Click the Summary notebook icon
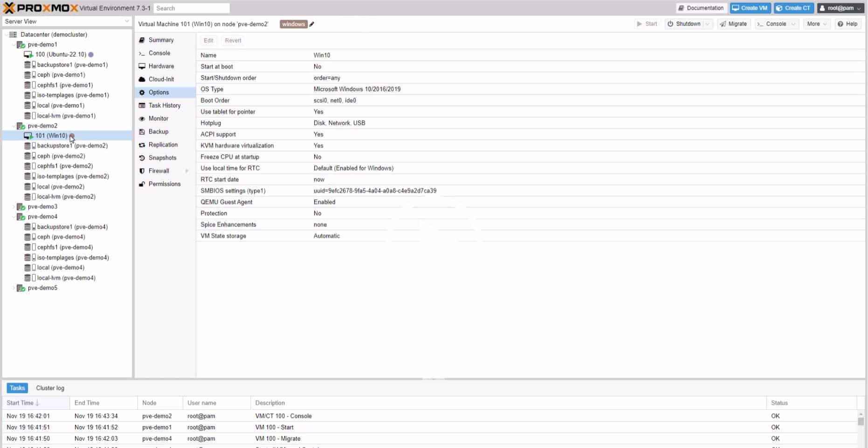 point(142,40)
